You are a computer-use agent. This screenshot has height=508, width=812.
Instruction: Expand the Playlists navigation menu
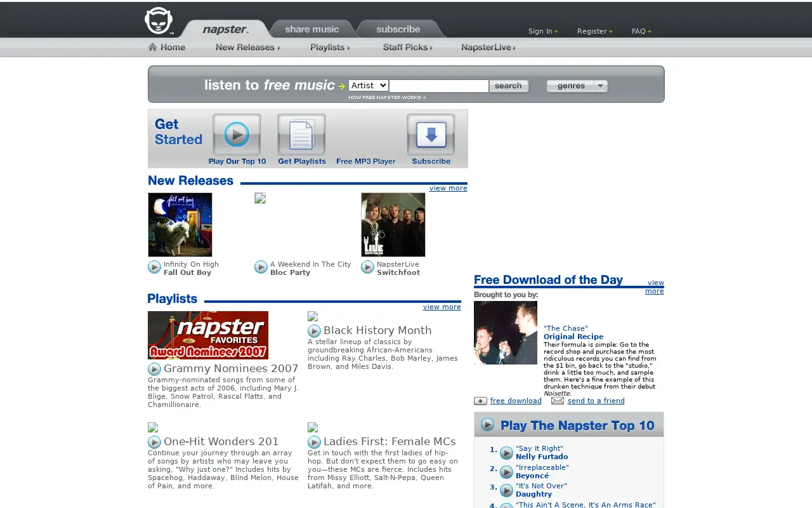330,47
